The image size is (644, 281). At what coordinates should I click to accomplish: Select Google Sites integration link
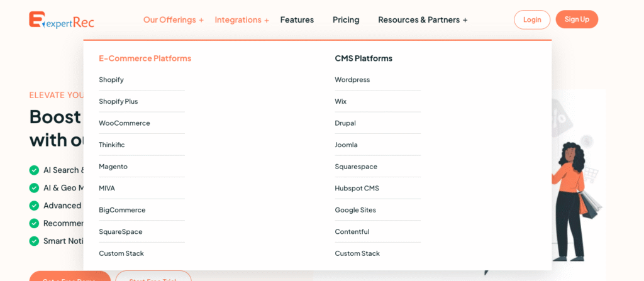(x=355, y=210)
